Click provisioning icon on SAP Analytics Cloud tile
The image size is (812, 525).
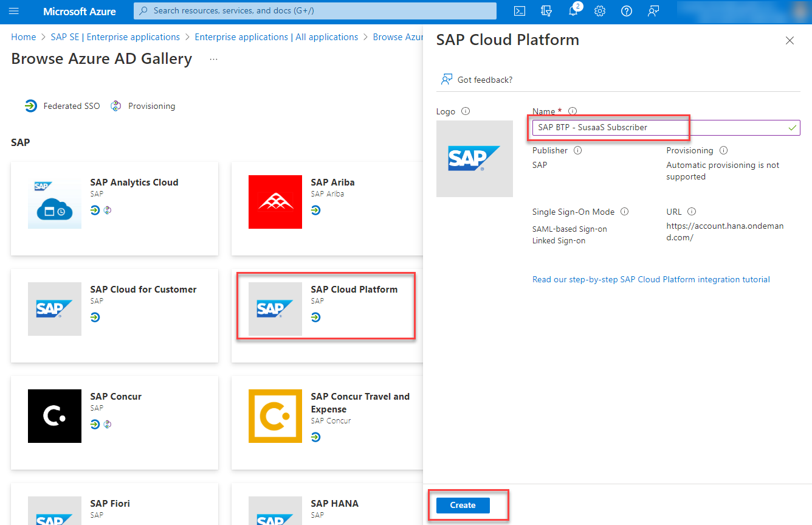pos(108,210)
